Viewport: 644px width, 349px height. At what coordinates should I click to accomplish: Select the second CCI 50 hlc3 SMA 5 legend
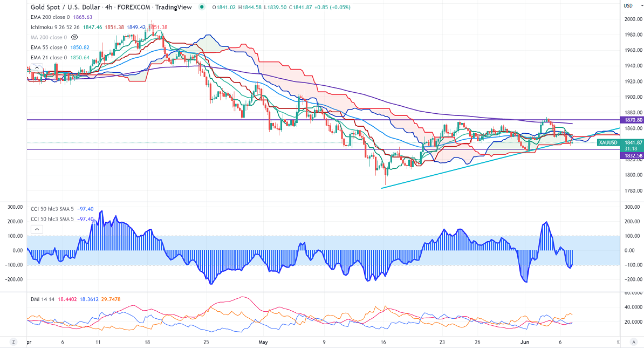(x=52, y=219)
